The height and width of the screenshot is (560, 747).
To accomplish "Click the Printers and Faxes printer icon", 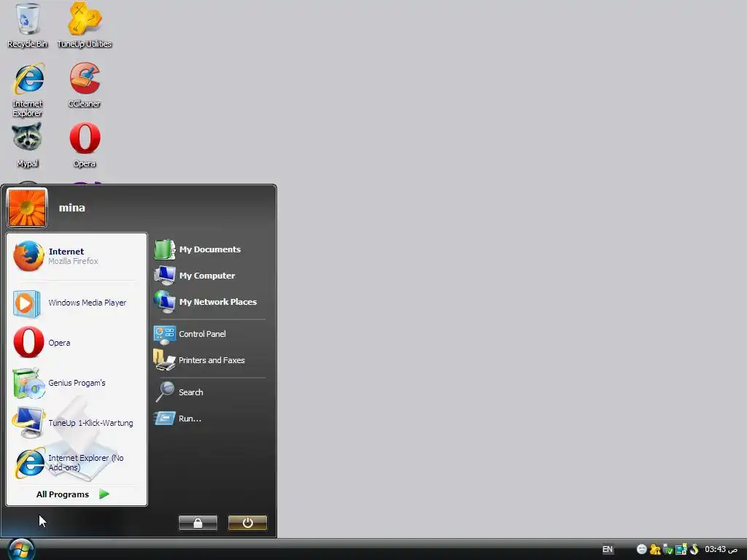I will [x=164, y=360].
